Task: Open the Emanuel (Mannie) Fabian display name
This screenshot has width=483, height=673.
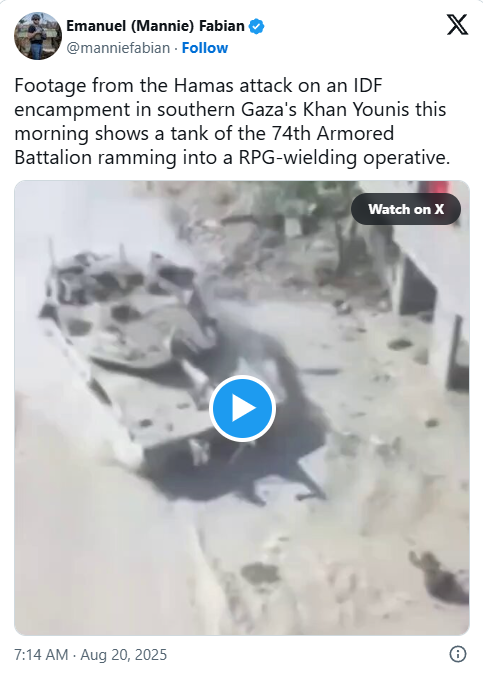Action: [x=155, y=26]
